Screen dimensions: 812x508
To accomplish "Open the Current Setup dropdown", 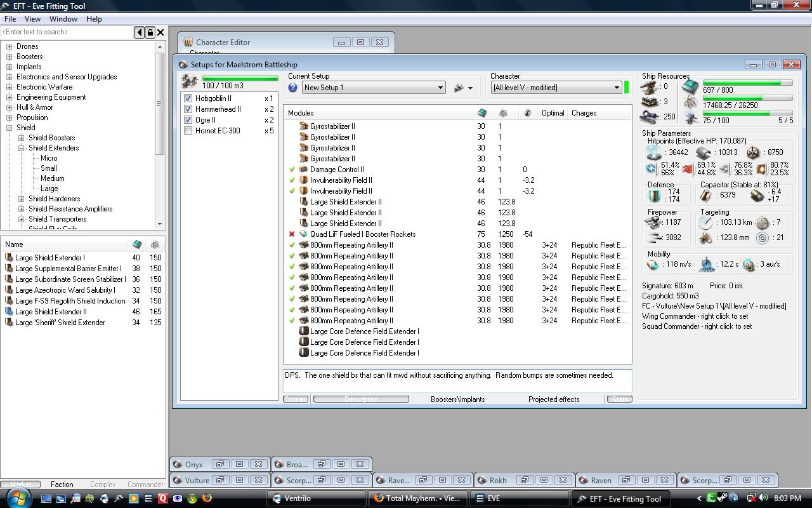I will 440,88.
